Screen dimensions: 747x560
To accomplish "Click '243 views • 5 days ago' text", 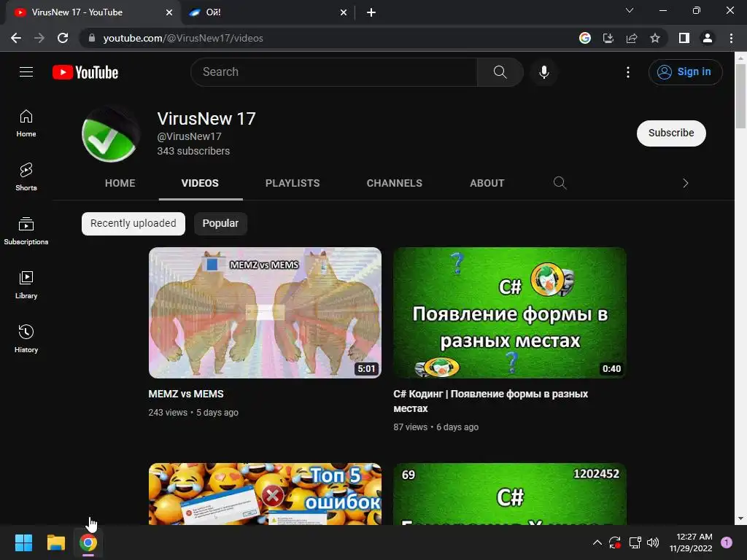I will coord(193,413).
